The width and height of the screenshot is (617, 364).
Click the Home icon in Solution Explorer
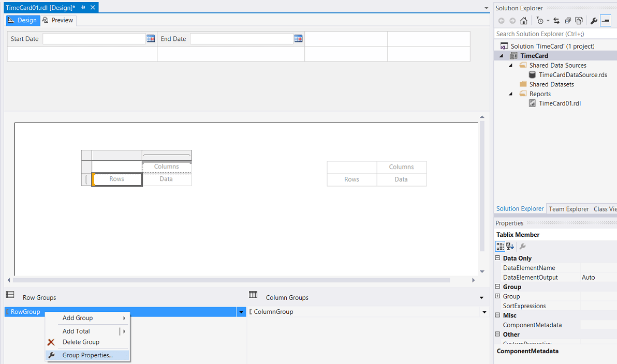click(x=524, y=21)
